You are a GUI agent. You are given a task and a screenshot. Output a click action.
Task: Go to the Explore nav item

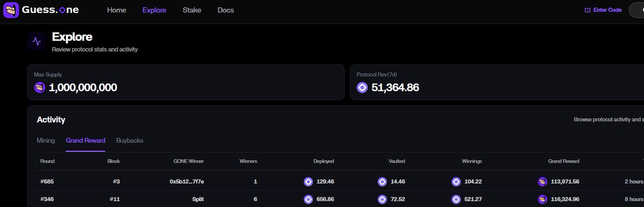pos(154,10)
